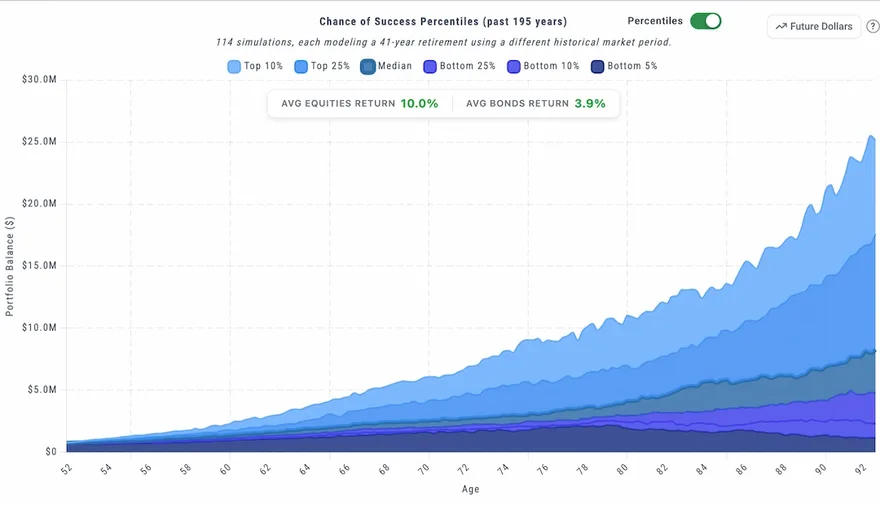The height and width of the screenshot is (505, 880).
Task: Open the question mark help icon
Action: 873,26
